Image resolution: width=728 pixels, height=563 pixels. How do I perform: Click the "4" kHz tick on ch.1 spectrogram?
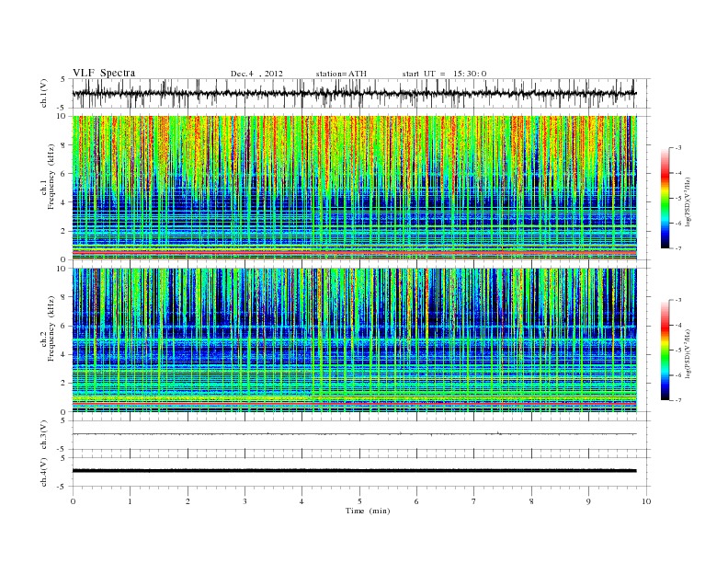pos(63,202)
